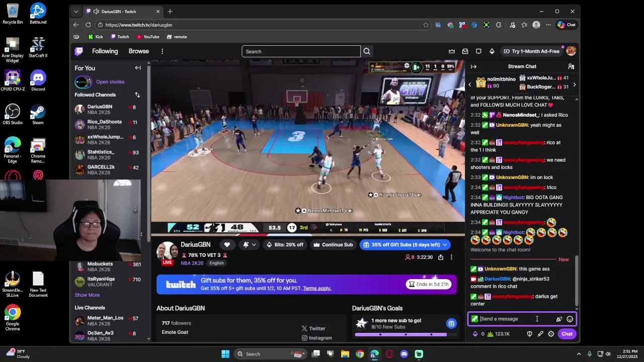Open the Terms apply link
Viewport: 644px width, 362px height.
tap(317, 289)
